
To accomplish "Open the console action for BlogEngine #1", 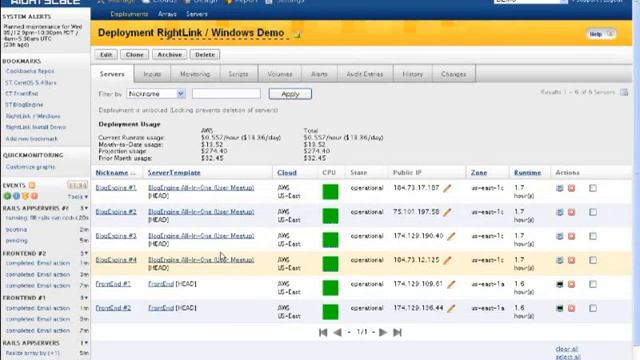I will pyautogui.click(x=560, y=188).
